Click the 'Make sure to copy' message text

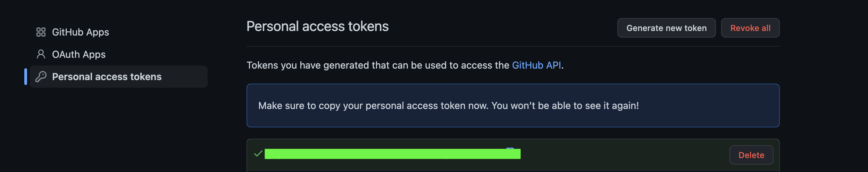[x=449, y=105]
